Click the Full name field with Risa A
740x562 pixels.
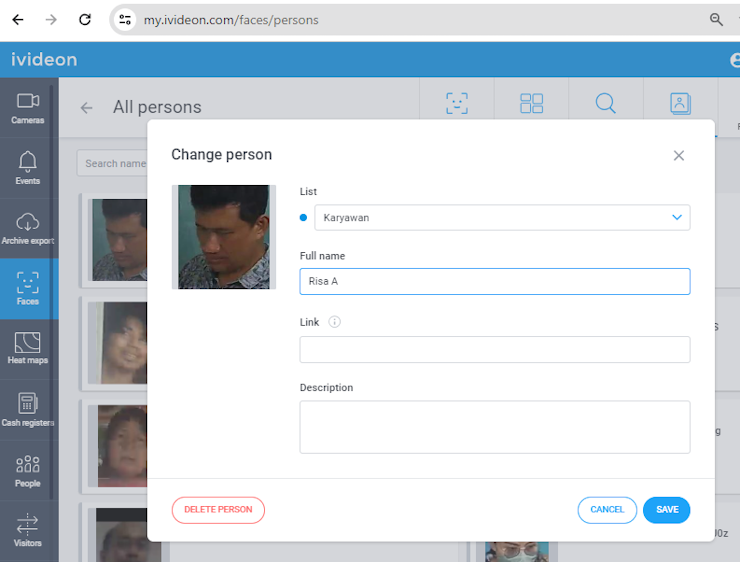pyautogui.click(x=495, y=281)
